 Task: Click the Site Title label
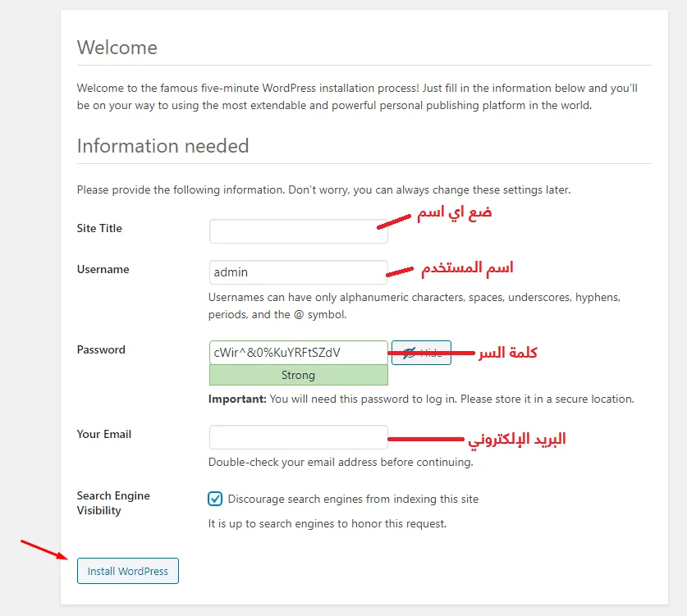pyautogui.click(x=99, y=228)
